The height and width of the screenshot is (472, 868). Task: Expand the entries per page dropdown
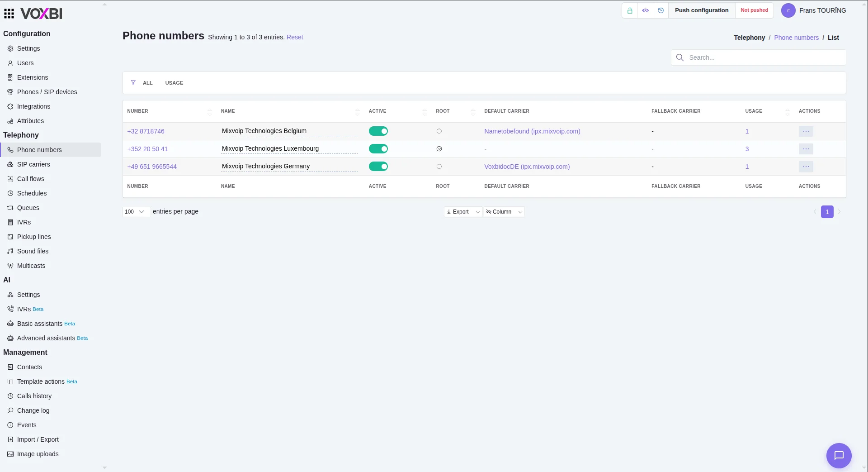click(x=136, y=212)
